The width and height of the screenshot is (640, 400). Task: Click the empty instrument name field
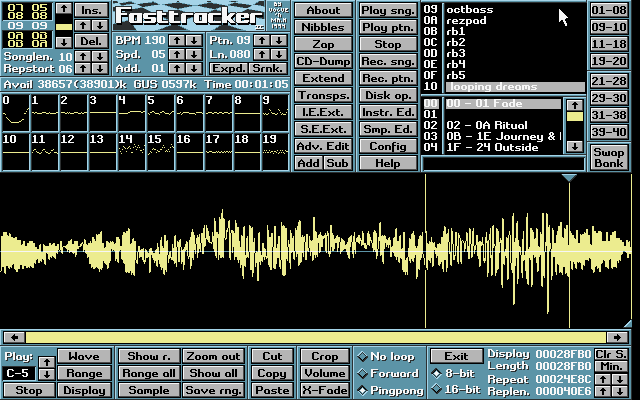(503, 164)
